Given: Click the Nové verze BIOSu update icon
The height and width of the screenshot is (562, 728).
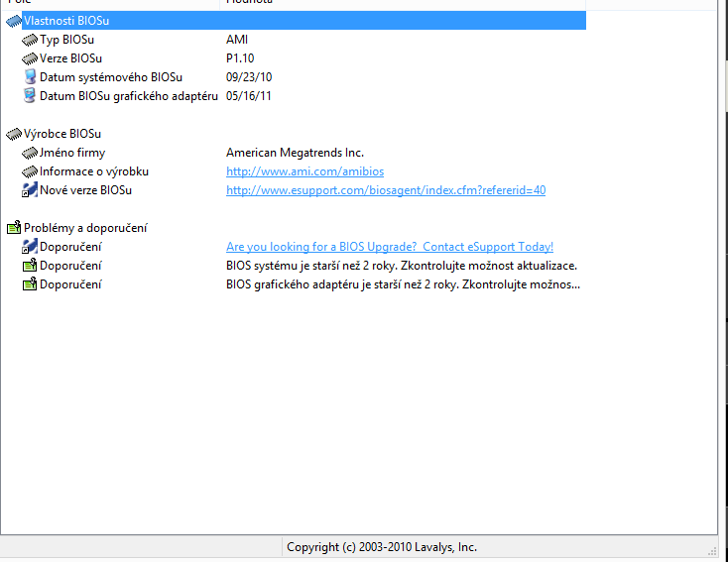Looking at the screenshot, I should [x=30, y=190].
